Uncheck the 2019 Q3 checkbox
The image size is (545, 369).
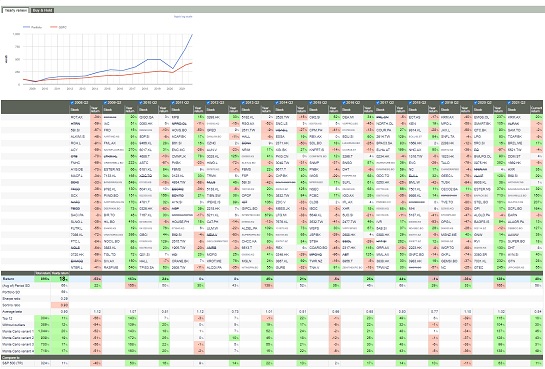pos(443,103)
